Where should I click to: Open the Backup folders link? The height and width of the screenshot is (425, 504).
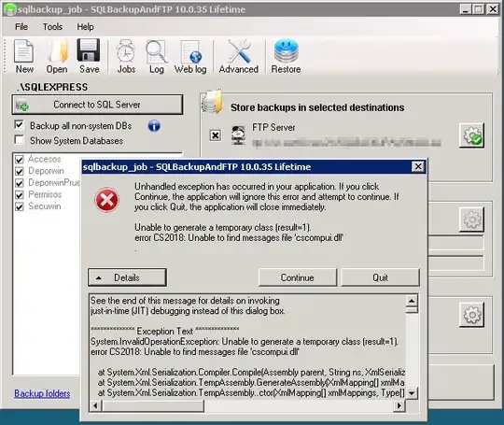tap(42, 393)
